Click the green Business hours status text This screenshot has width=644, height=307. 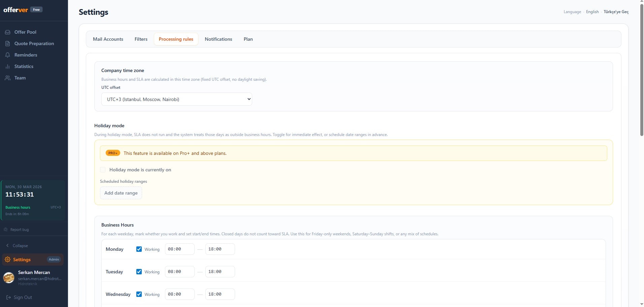pyautogui.click(x=18, y=207)
